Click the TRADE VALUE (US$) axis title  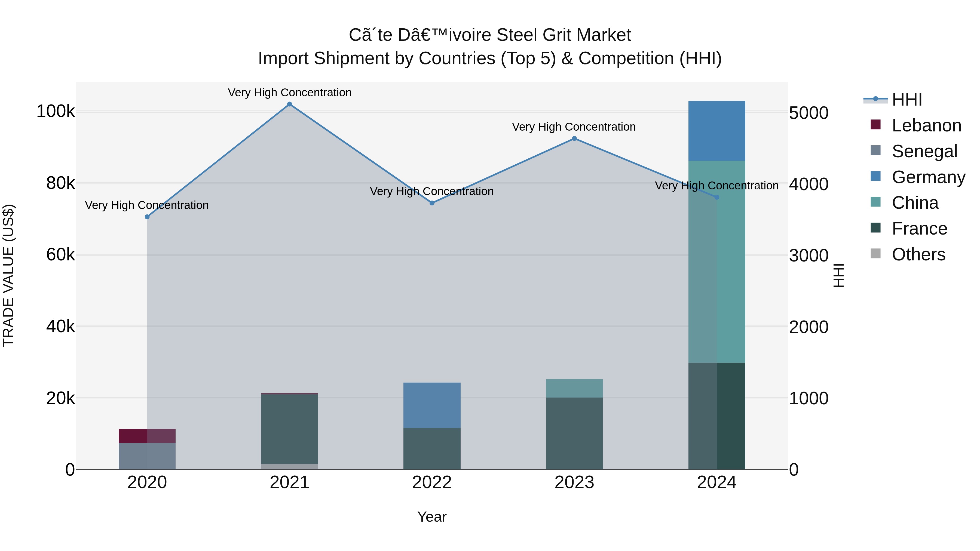point(8,275)
